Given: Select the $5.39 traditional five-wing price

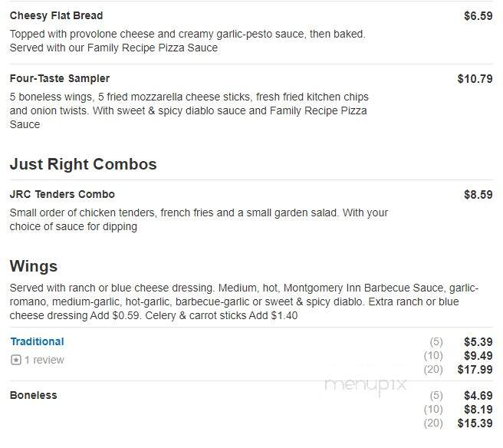Looking at the screenshot, I should click(478, 342).
